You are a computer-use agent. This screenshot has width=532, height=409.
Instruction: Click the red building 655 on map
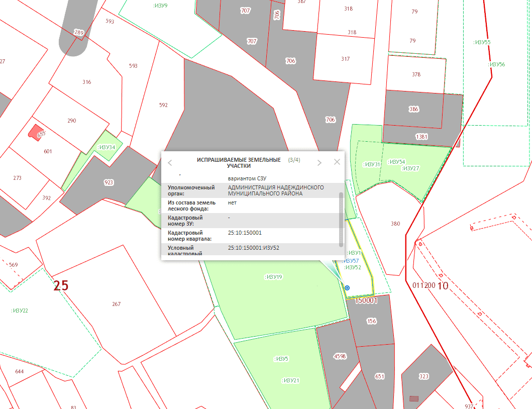[36, 133]
